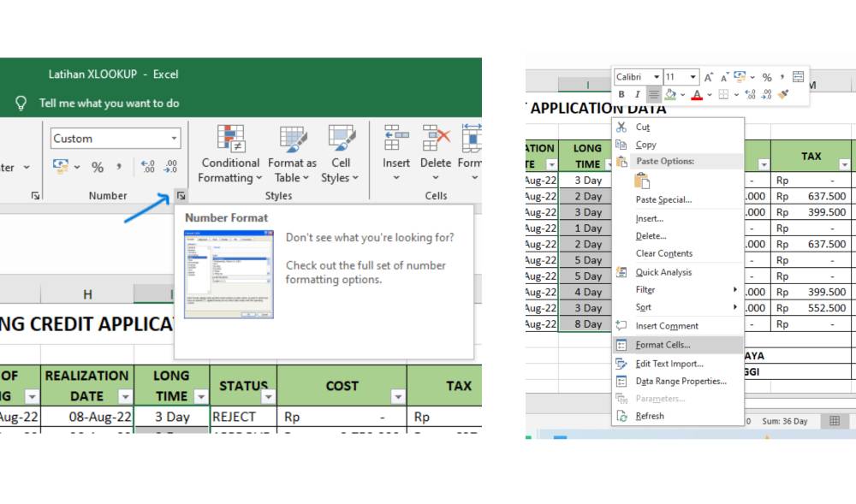Click Increase Decimal in mini toolbar

[x=751, y=94]
